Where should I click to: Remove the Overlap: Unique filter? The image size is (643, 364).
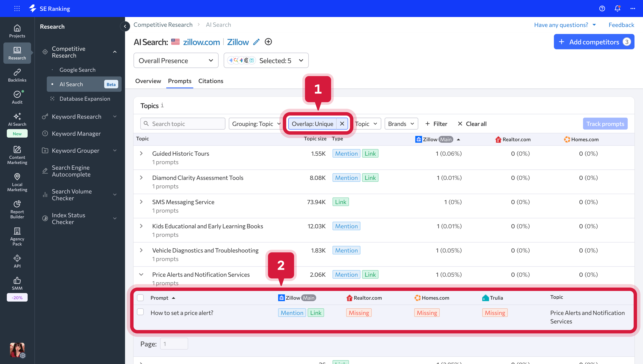point(342,124)
